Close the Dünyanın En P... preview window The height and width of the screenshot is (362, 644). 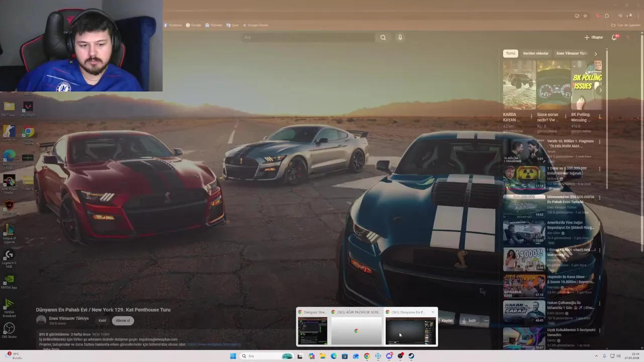[433, 312]
